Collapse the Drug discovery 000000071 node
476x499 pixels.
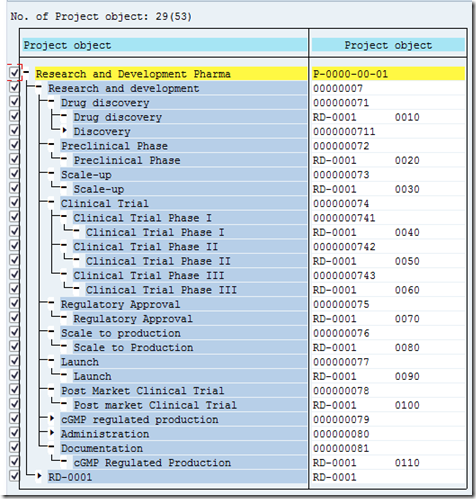pos(51,102)
